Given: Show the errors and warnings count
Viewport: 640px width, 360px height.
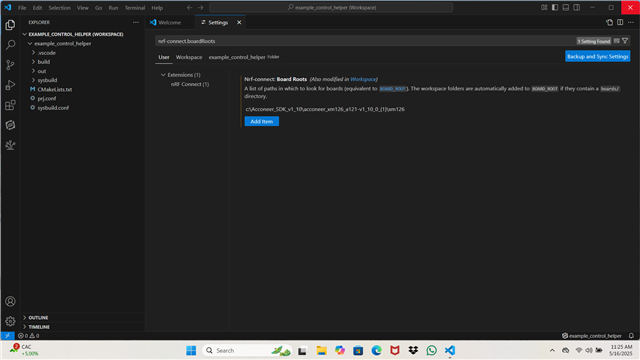Looking at the screenshot, I should pos(29,336).
